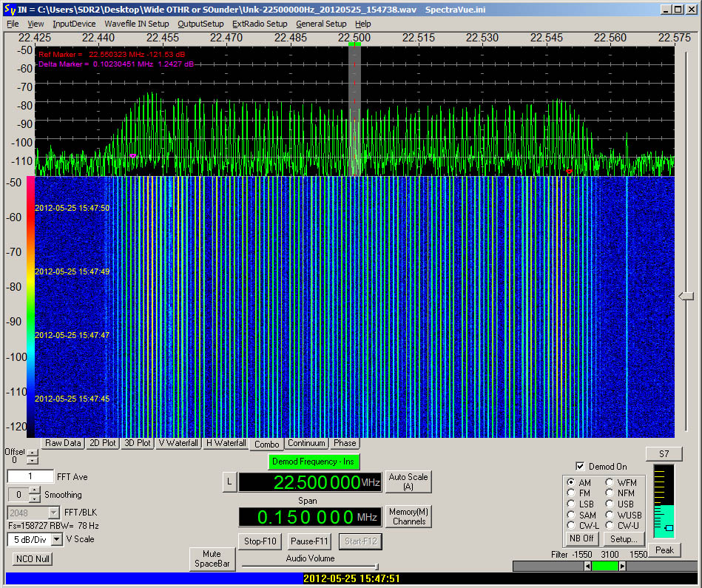This screenshot has height=588, width=702.
Task: Switch to the Phase tab
Action: coord(345,443)
